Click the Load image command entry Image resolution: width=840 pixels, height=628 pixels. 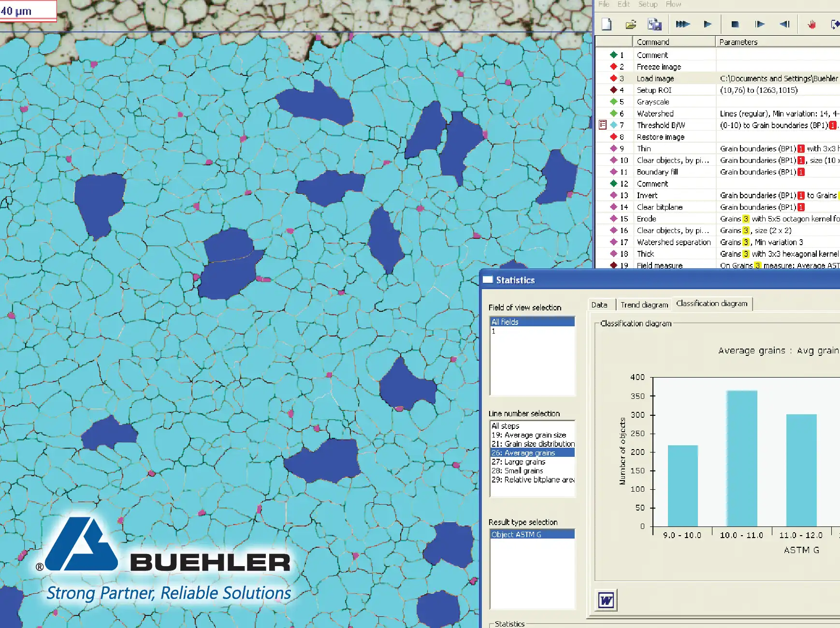655,78
